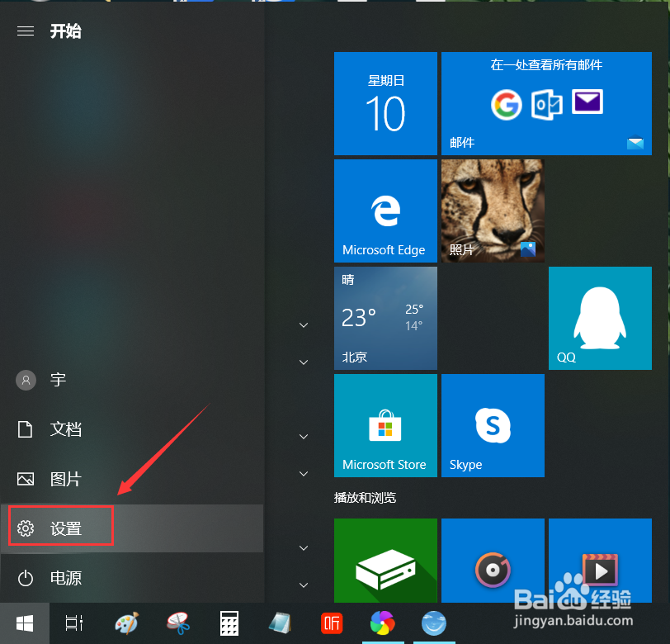
Task: Open the Settings (设置) item
Action: pyautogui.click(x=132, y=528)
